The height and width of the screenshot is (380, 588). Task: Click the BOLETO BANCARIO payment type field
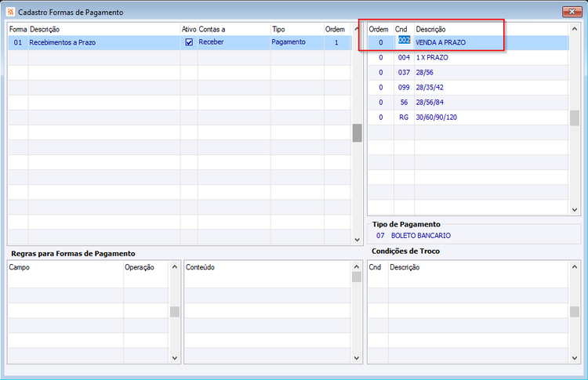coord(420,235)
